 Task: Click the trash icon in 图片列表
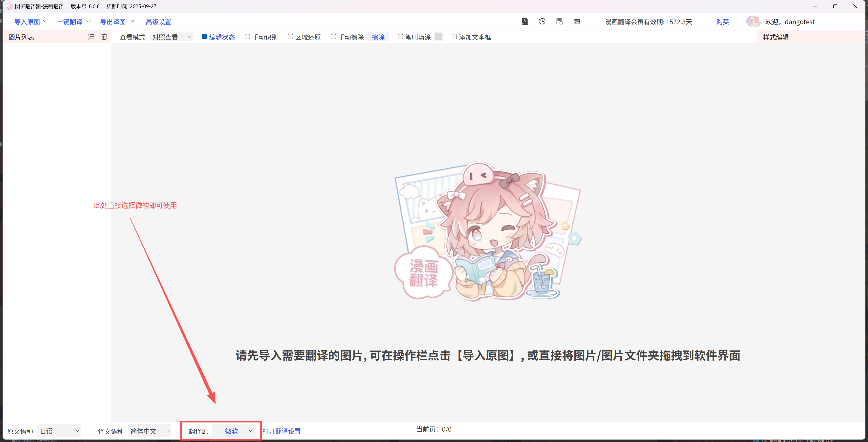point(104,37)
